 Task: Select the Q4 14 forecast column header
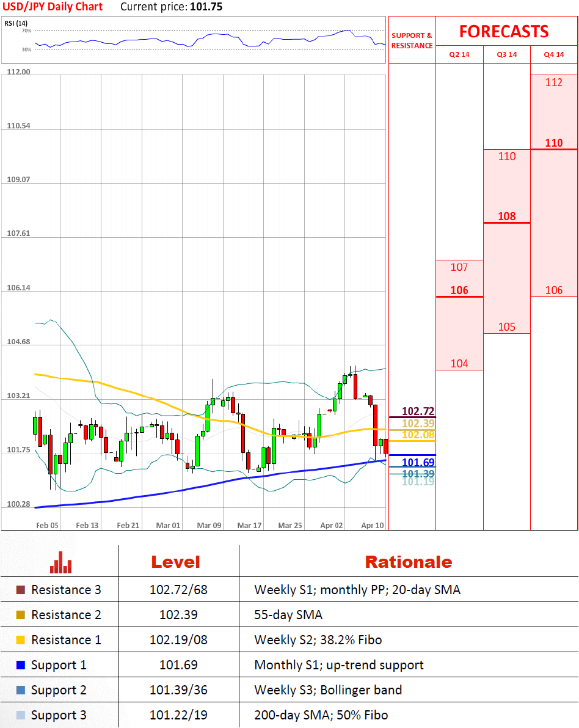pyautogui.click(x=554, y=54)
